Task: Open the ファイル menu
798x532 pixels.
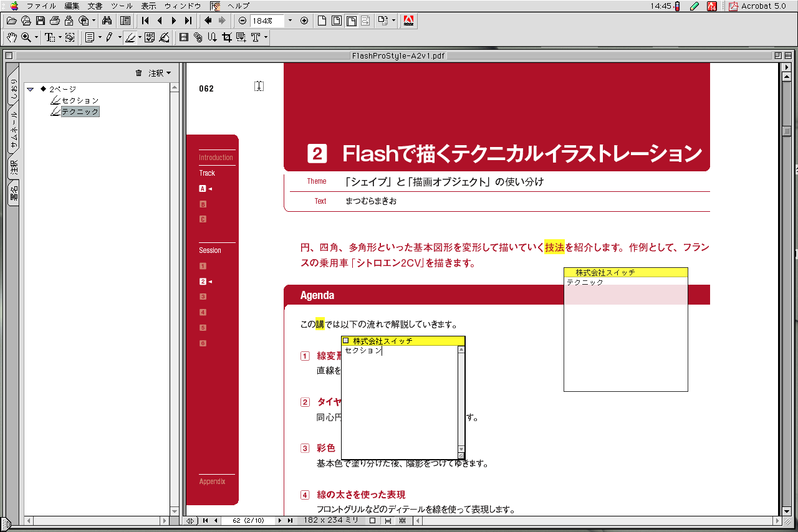Action: click(x=41, y=6)
